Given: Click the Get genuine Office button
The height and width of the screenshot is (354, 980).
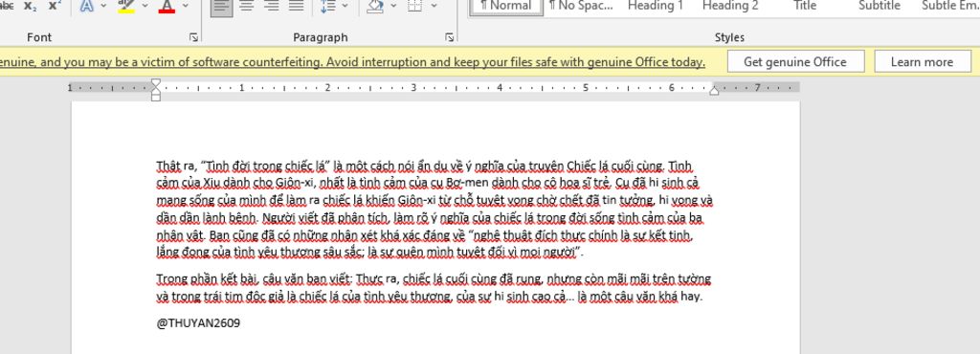Looking at the screenshot, I should point(795,62).
